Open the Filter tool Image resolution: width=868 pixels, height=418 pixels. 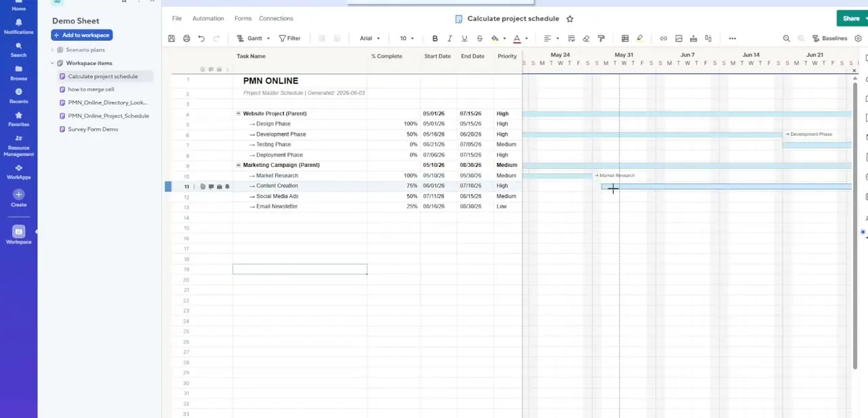(290, 39)
